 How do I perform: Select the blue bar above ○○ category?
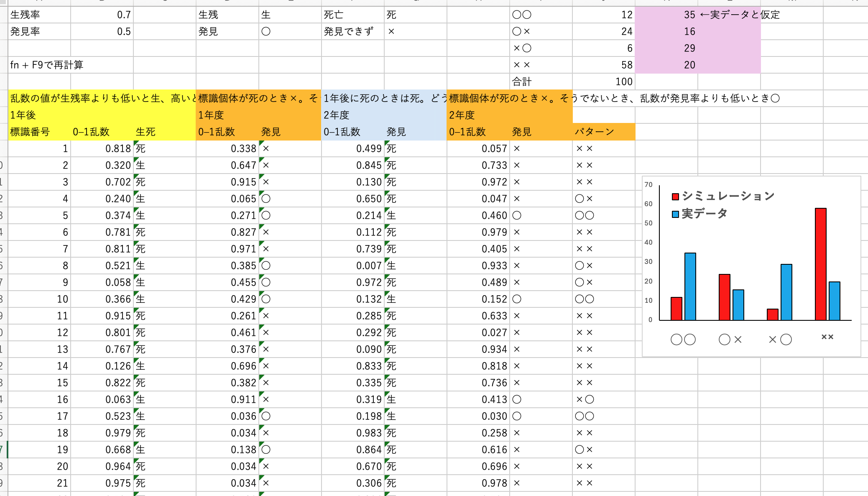click(x=690, y=286)
